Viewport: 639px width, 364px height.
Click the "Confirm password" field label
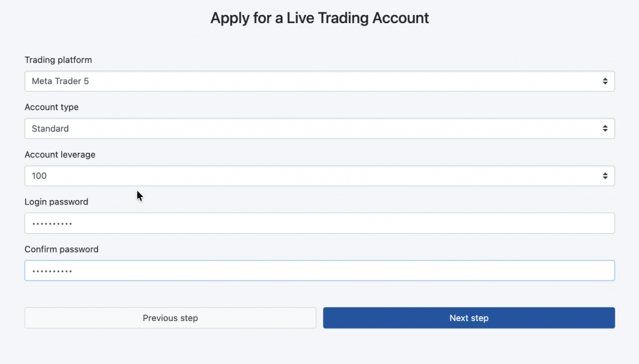62,249
